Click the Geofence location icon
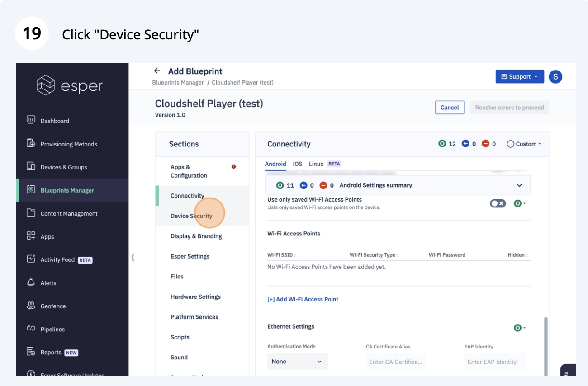The width and height of the screenshot is (588, 386). coord(31,306)
